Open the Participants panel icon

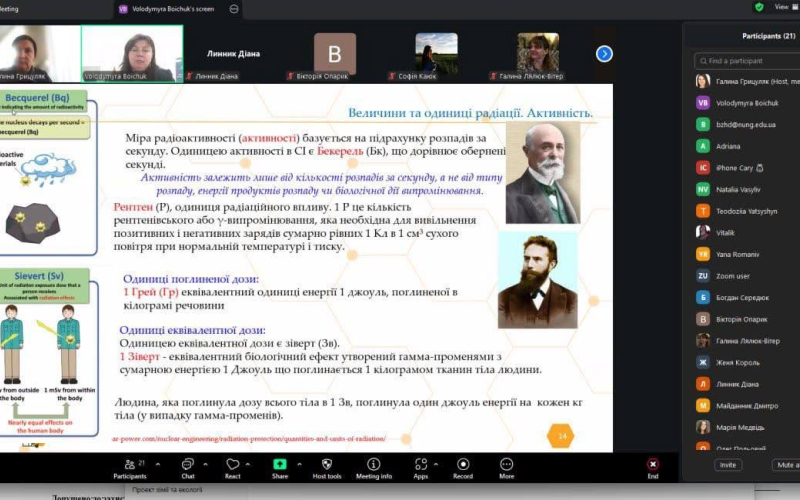point(129,467)
